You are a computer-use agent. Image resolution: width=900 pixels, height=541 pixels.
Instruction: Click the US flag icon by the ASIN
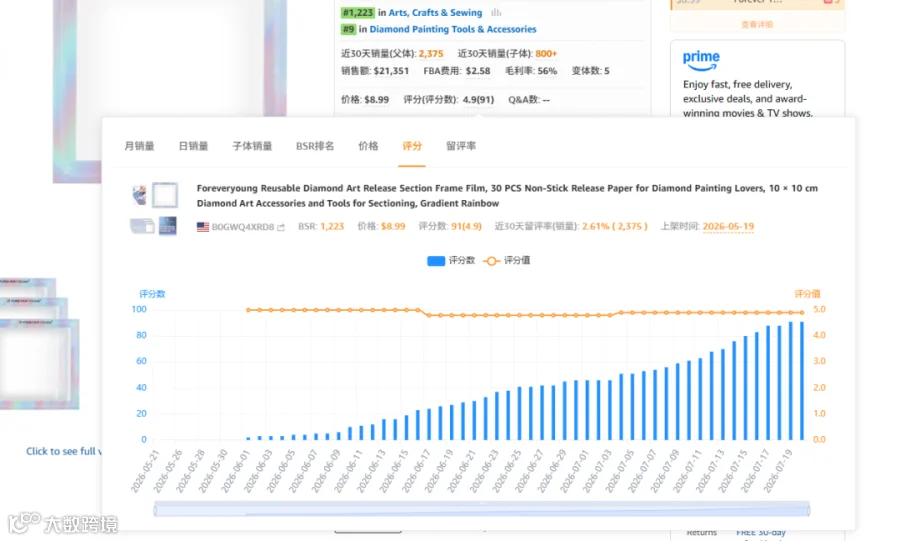[203, 227]
